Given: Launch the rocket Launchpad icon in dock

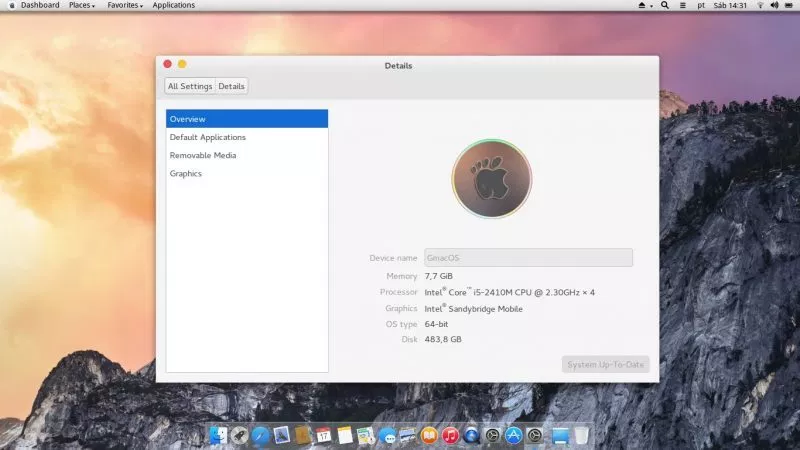Looking at the screenshot, I should pos(239,435).
